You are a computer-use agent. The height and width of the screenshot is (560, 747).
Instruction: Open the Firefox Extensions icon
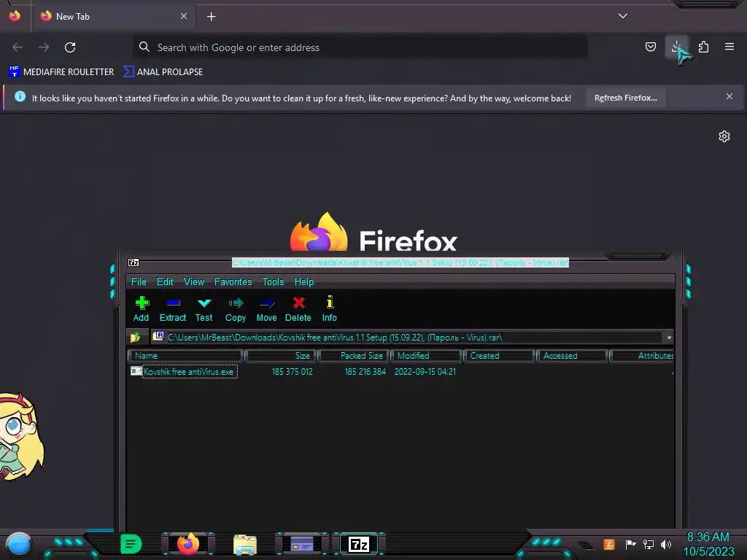click(703, 47)
